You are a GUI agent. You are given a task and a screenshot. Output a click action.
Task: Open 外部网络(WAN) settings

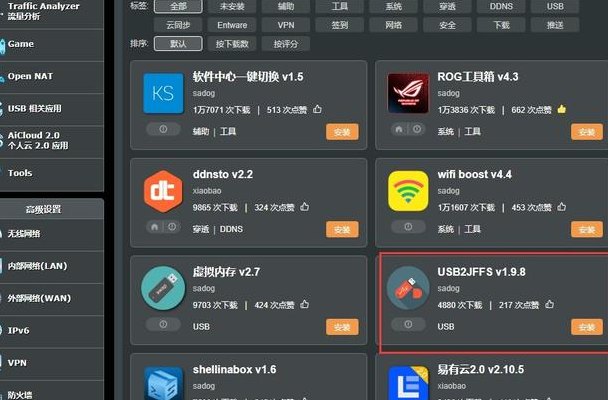(x=52, y=298)
